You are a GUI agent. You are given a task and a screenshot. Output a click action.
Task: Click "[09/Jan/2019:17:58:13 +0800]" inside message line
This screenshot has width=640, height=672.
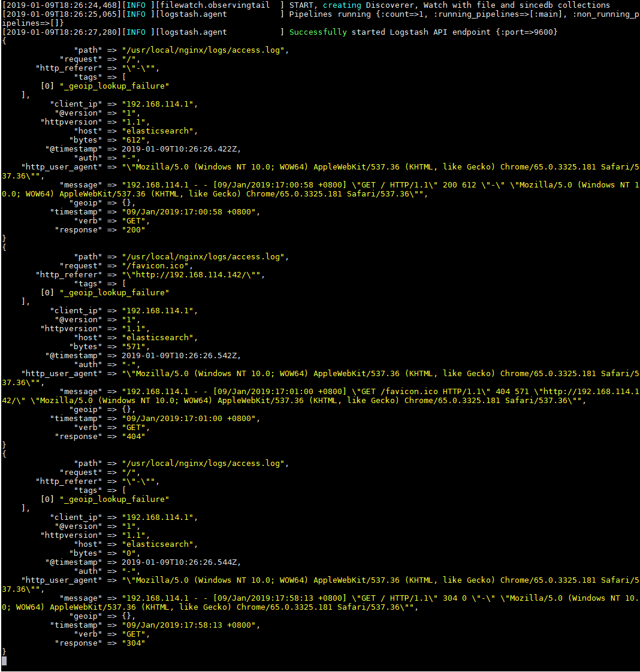point(279,598)
